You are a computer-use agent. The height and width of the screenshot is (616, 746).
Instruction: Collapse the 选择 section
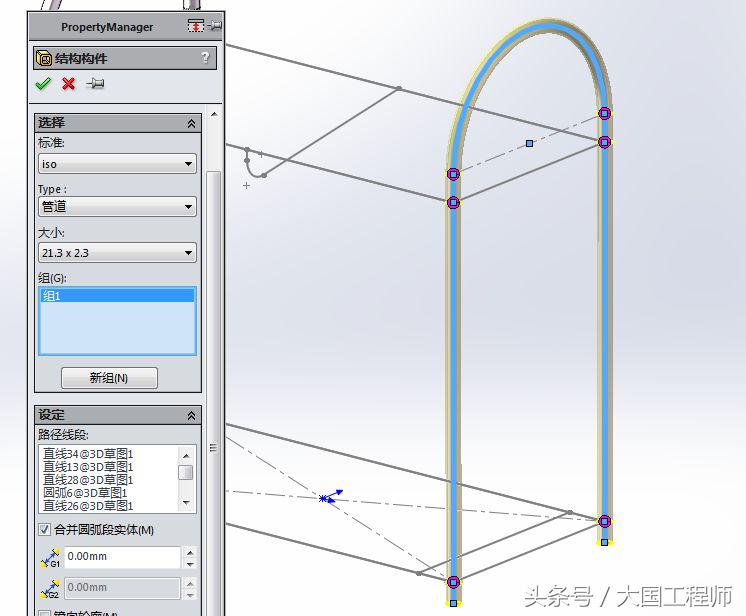pyautogui.click(x=191, y=123)
